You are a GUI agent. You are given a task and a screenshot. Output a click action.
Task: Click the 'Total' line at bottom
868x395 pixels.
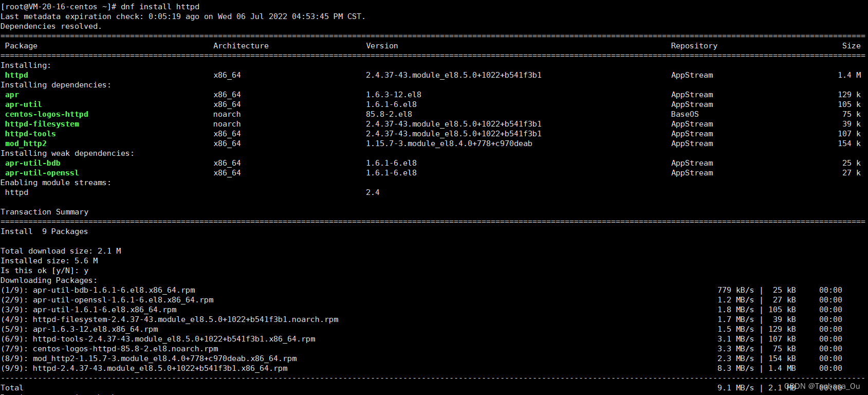[12, 388]
